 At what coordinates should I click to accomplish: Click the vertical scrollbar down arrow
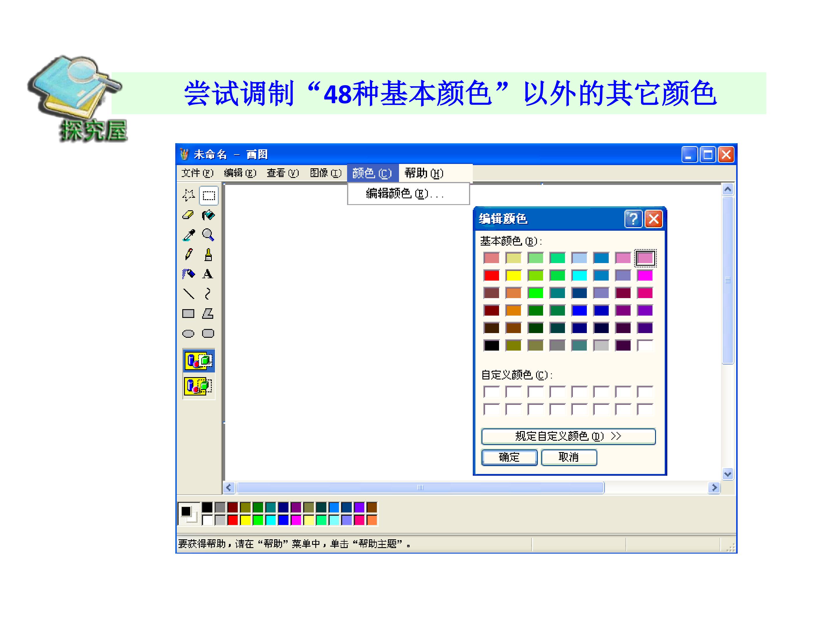[x=728, y=474]
